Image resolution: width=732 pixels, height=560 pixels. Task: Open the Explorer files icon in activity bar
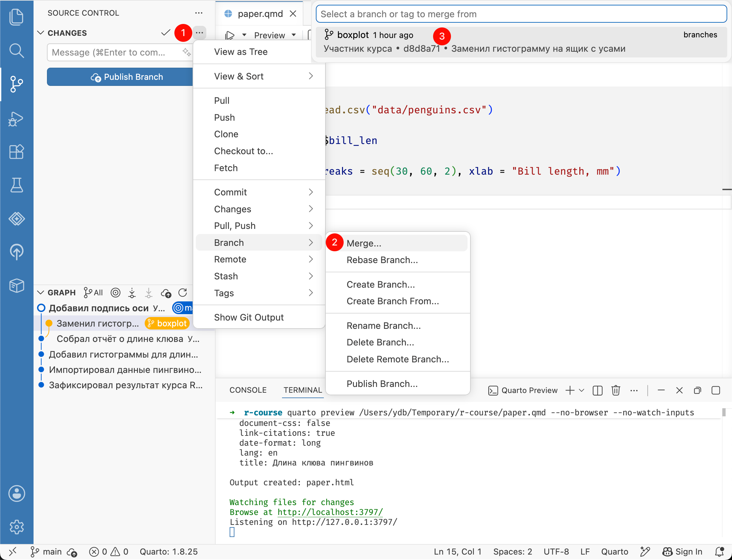[x=16, y=17]
